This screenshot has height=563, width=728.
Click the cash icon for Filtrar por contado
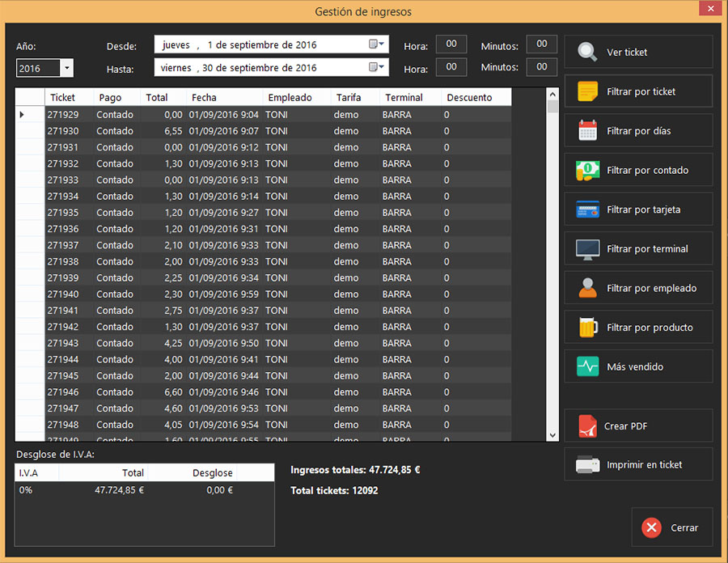(x=587, y=171)
